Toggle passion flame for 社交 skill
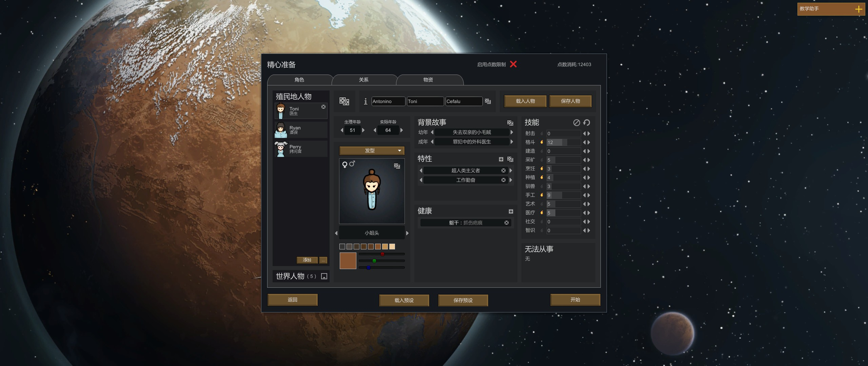This screenshot has width=868, height=366. click(x=542, y=222)
